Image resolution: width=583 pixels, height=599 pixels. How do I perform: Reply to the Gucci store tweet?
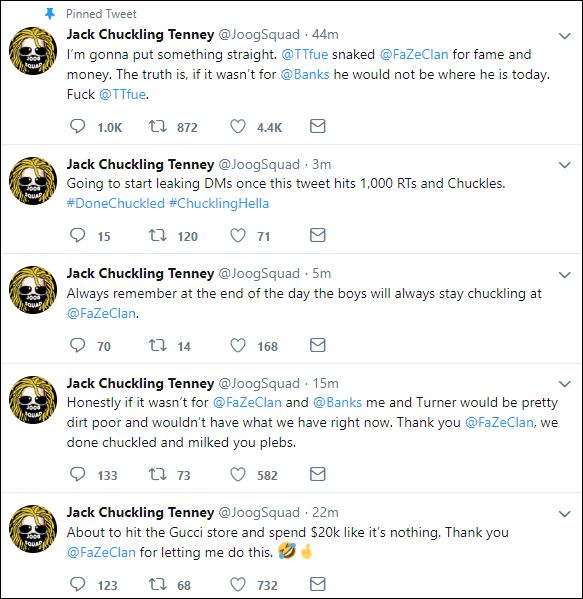point(78,584)
